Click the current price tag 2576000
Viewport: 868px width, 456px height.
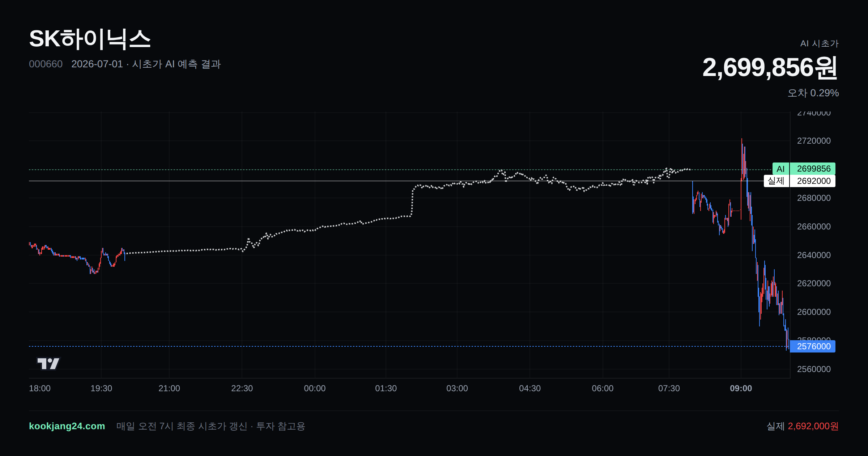[x=812, y=346]
